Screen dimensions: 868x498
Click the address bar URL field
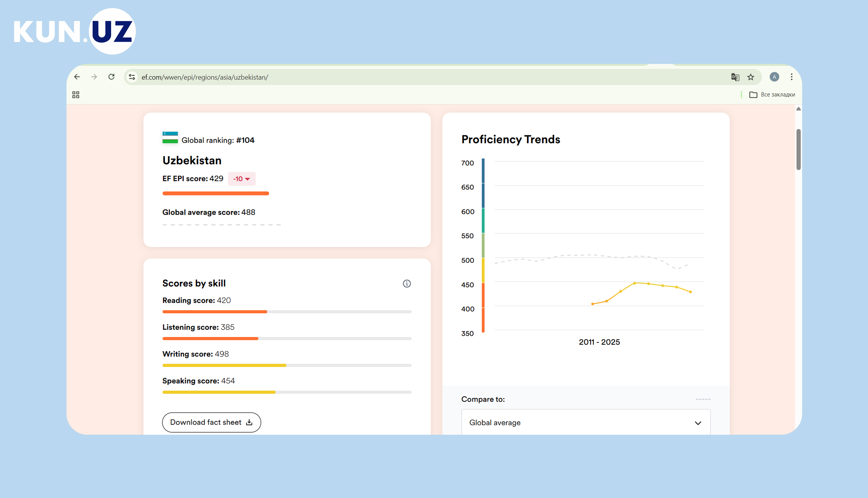[x=411, y=77]
